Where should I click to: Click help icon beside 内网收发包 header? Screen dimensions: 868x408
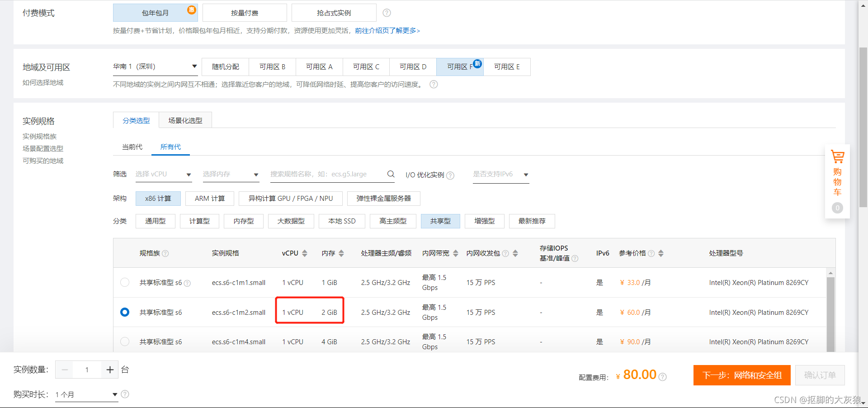click(x=505, y=253)
